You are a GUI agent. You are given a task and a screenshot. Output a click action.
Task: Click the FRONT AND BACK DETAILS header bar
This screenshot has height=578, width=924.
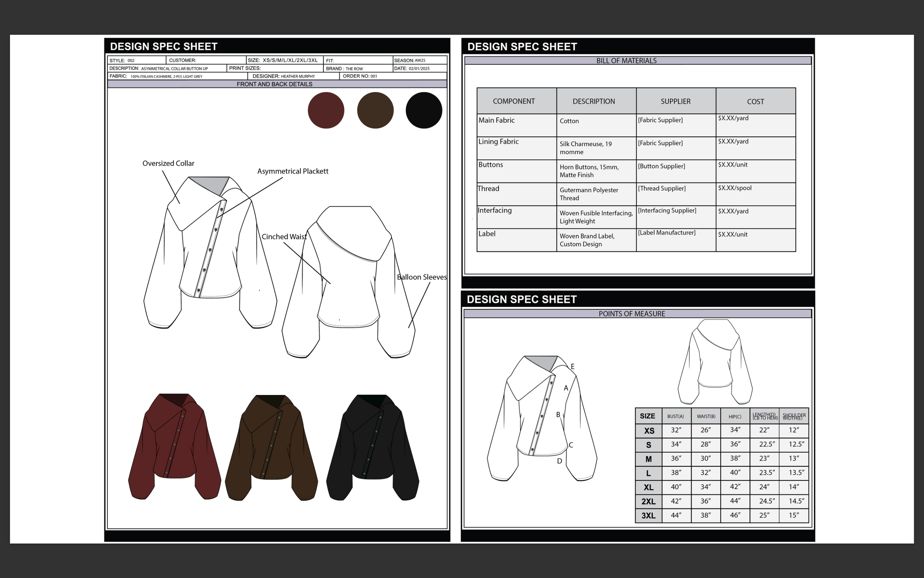(x=274, y=84)
